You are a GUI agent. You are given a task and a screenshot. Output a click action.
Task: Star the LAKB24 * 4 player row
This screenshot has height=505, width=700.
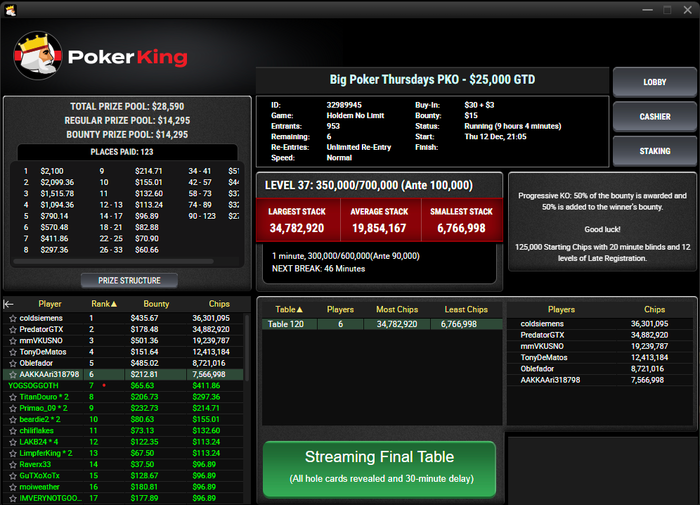point(12,442)
